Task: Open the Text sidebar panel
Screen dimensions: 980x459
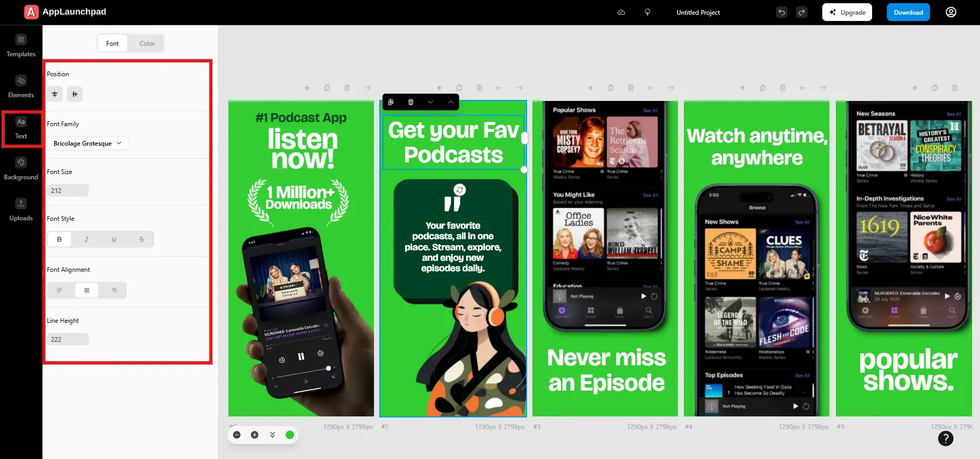Action: (x=21, y=128)
